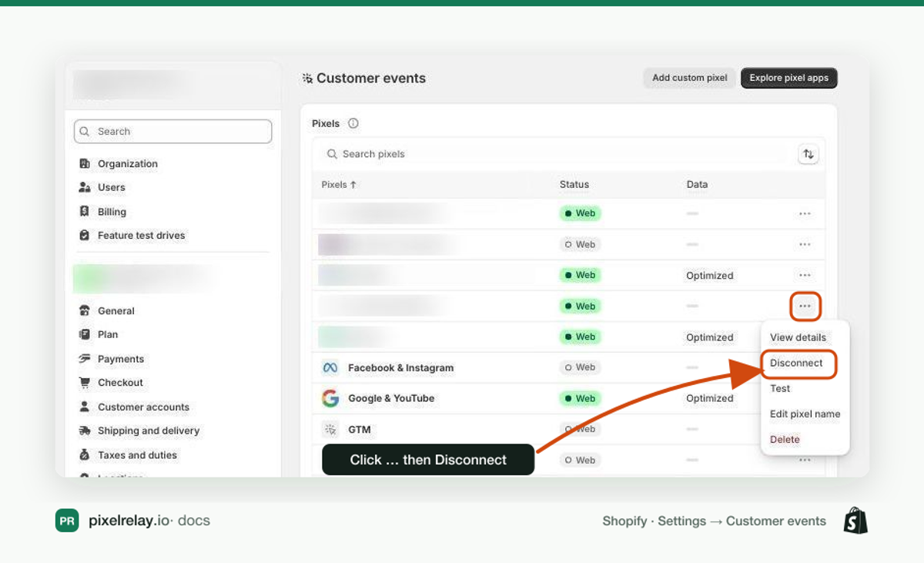
Task: Open General settings page
Action: coord(116,311)
